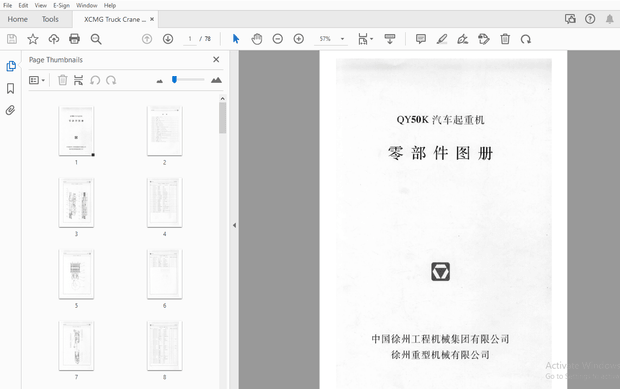620x389 pixels.
Task: Add a sticky note comment
Action: tap(421, 39)
